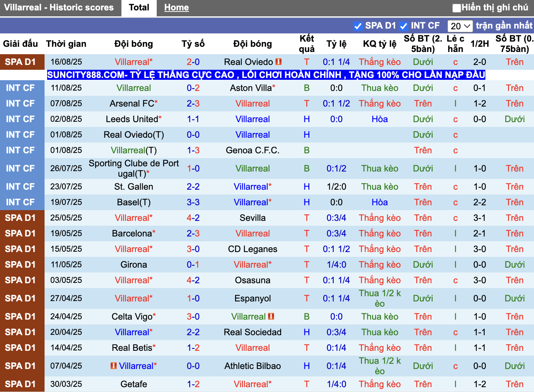Click the 3-0 score at Celta Vigo
Viewport: 534px width, 392px height.
coord(193,317)
